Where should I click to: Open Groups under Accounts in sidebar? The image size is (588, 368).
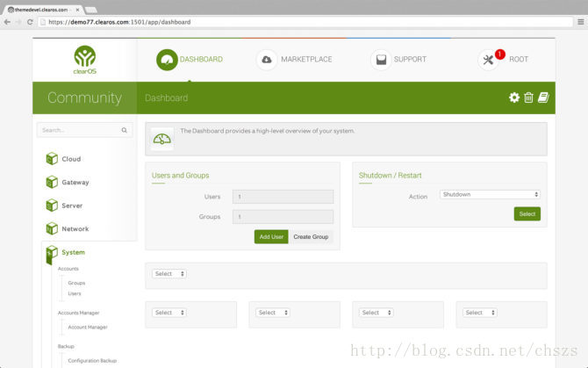(76, 283)
